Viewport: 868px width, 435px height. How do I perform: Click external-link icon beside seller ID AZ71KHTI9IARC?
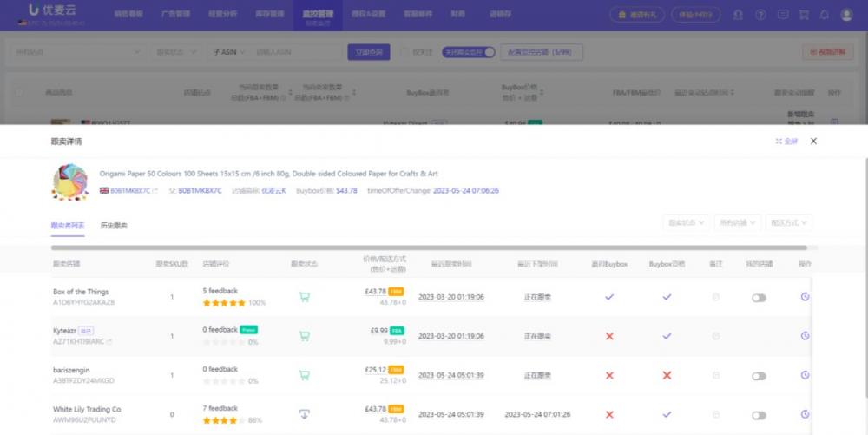(109, 342)
